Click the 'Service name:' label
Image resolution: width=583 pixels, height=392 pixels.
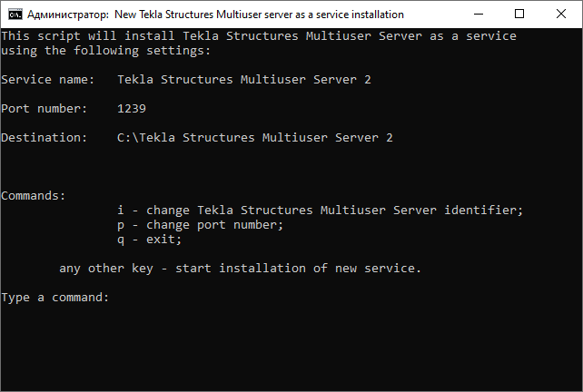47,80
